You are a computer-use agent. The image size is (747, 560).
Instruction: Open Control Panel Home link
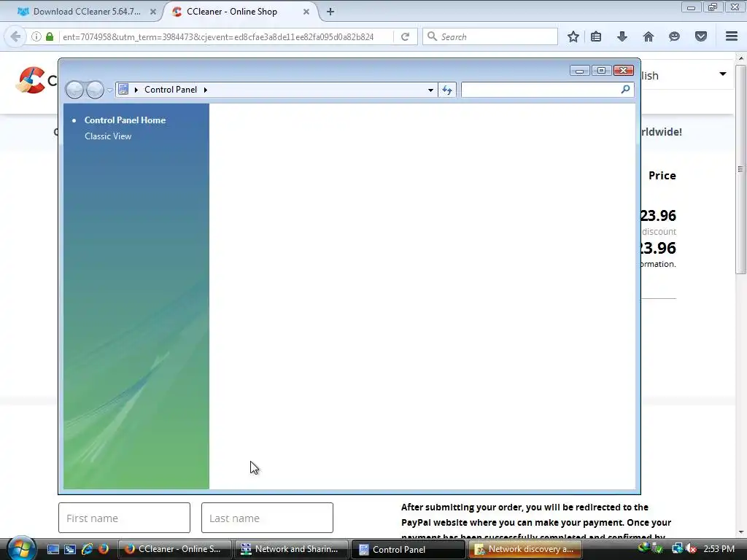[125, 120]
